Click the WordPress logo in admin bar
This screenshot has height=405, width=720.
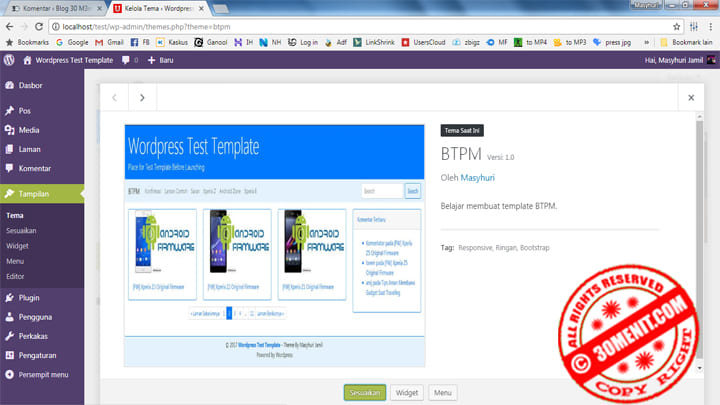(9, 60)
